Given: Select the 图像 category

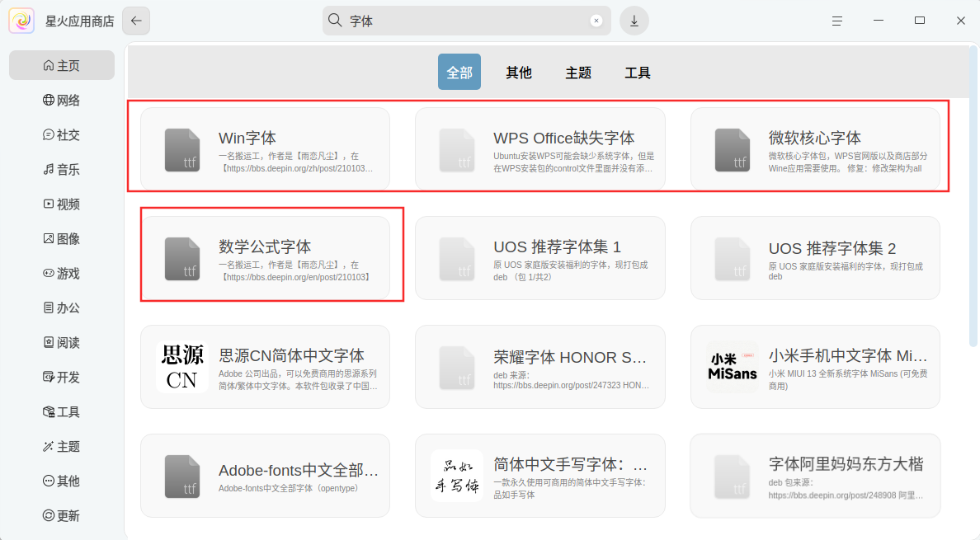Looking at the screenshot, I should pyautogui.click(x=62, y=238).
